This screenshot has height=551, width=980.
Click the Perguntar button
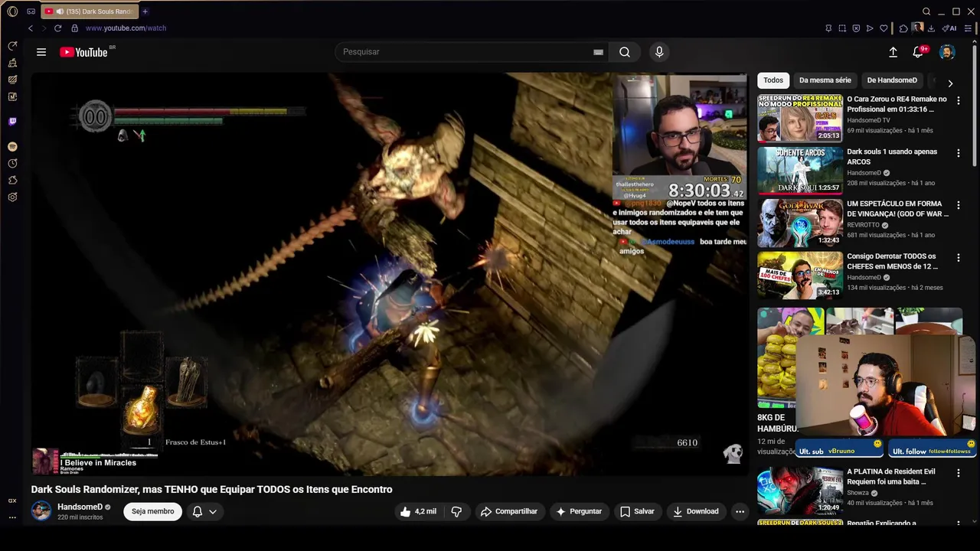(x=579, y=511)
